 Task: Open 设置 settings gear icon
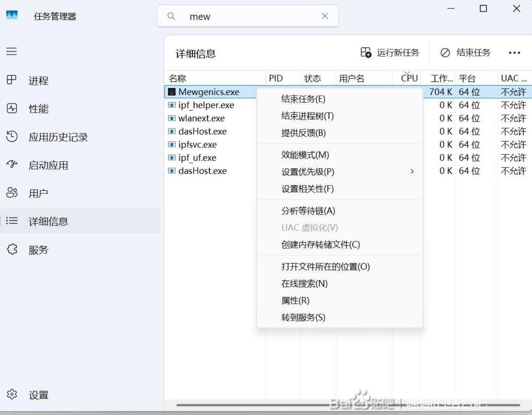pos(12,394)
